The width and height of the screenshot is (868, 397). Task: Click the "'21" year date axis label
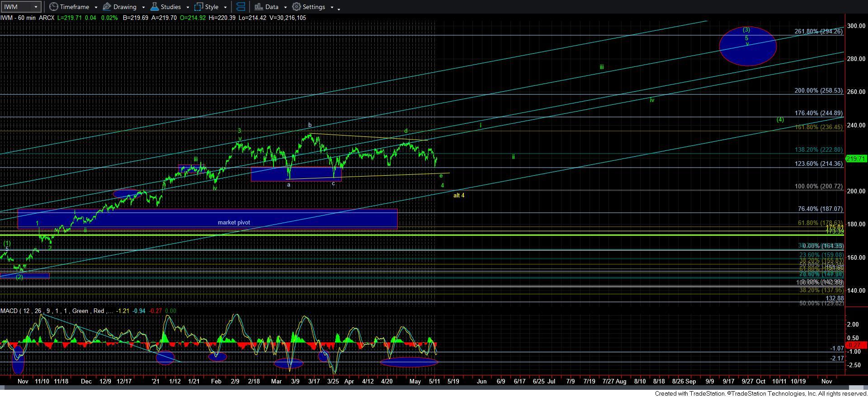[156, 382]
